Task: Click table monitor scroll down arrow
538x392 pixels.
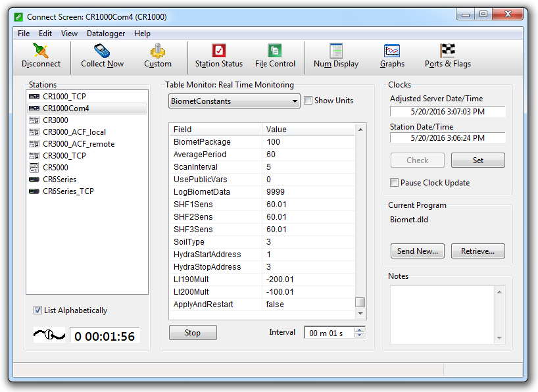Action: pos(360,313)
